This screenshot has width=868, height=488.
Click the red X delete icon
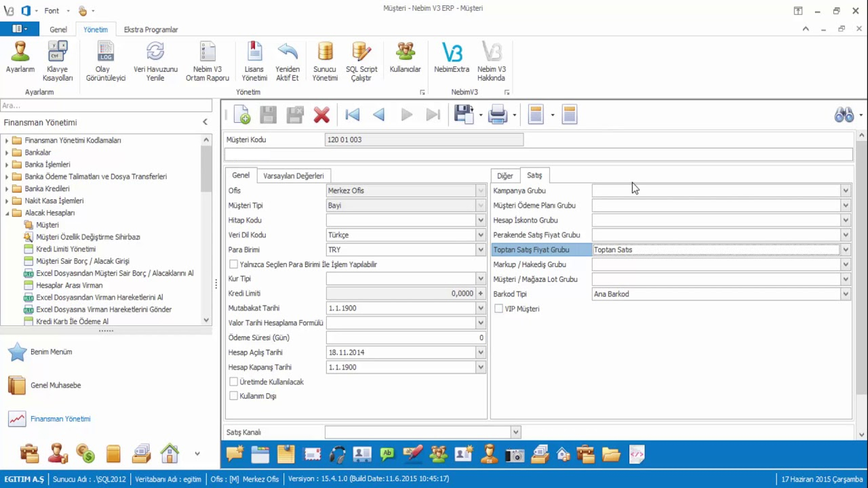coord(321,115)
